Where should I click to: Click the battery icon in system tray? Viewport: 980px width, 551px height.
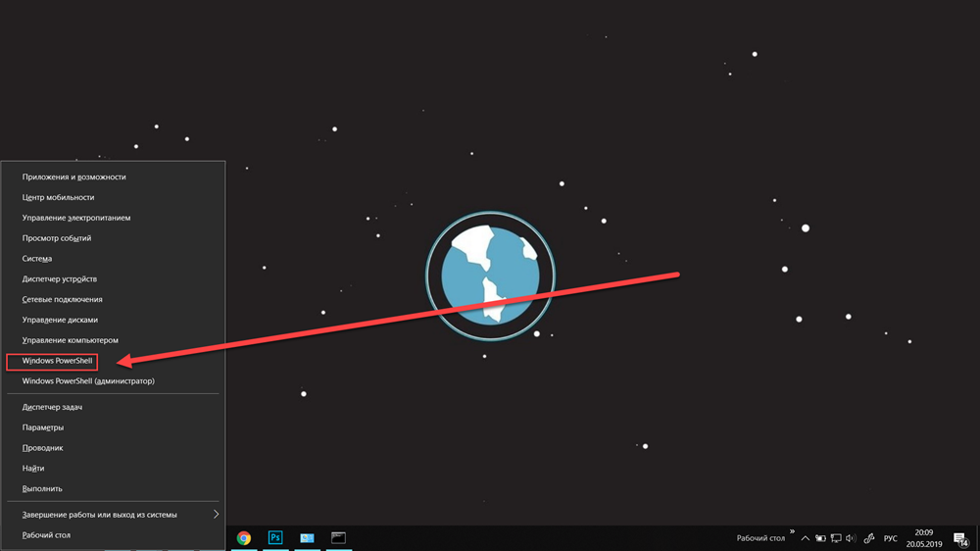pos(820,538)
